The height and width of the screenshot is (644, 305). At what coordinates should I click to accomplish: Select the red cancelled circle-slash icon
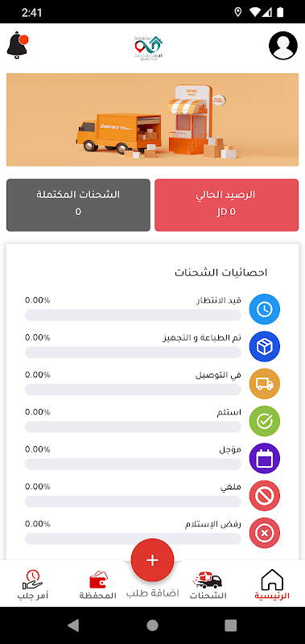pos(265,496)
